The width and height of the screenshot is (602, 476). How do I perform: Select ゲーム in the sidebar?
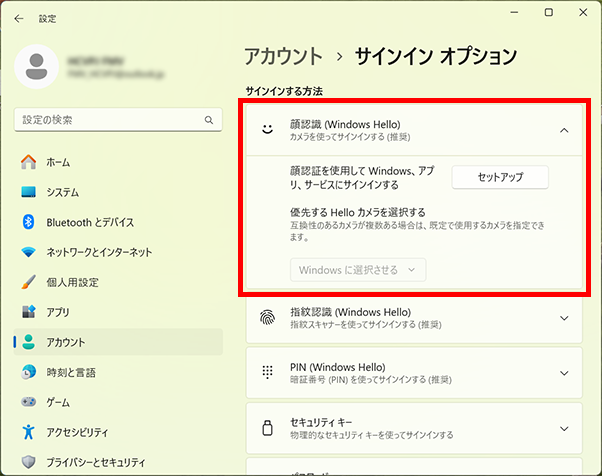(x=58, y=402)
